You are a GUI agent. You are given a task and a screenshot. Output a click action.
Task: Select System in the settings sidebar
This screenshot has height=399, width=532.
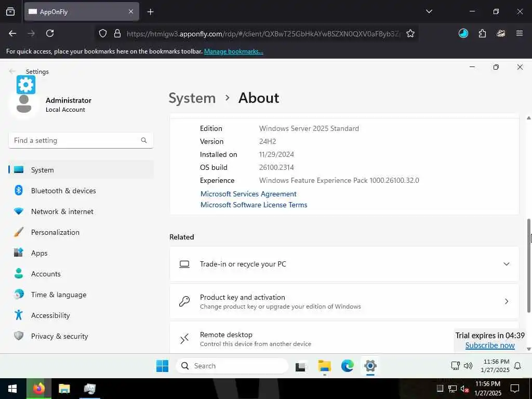(x=81, y=170)
